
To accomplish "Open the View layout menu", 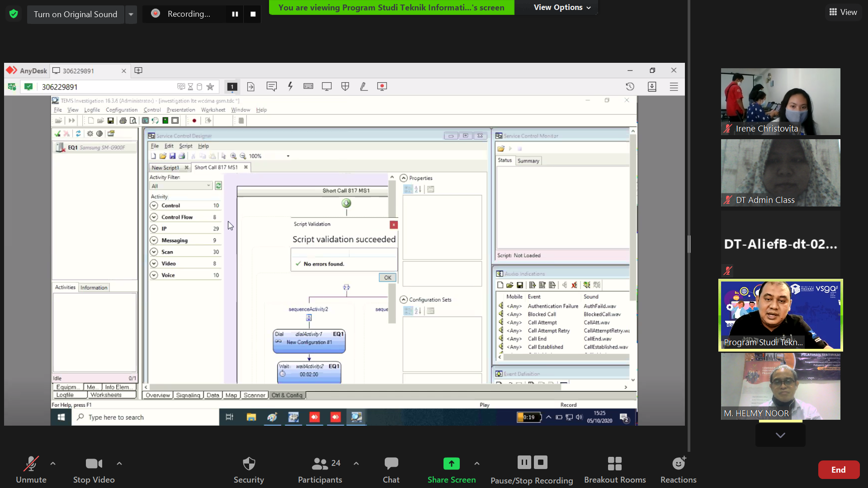I will [x=843, y=12].
